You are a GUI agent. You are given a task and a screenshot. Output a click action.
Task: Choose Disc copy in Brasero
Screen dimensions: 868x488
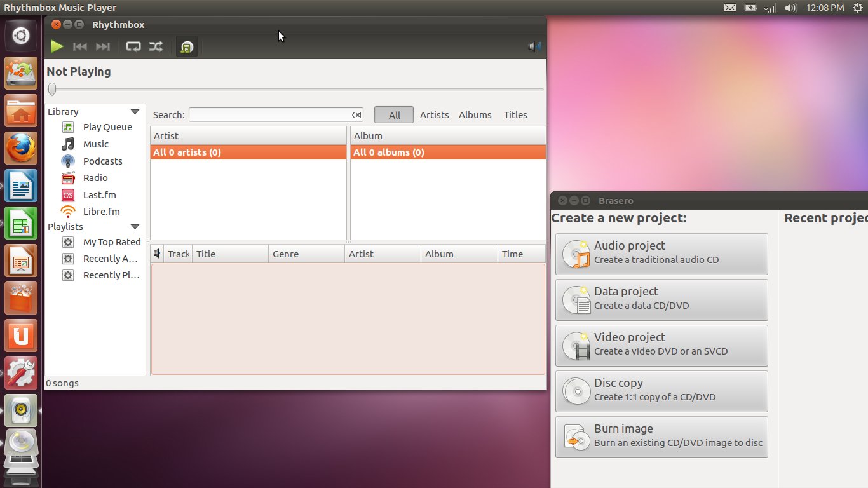[x=661, y=391]
